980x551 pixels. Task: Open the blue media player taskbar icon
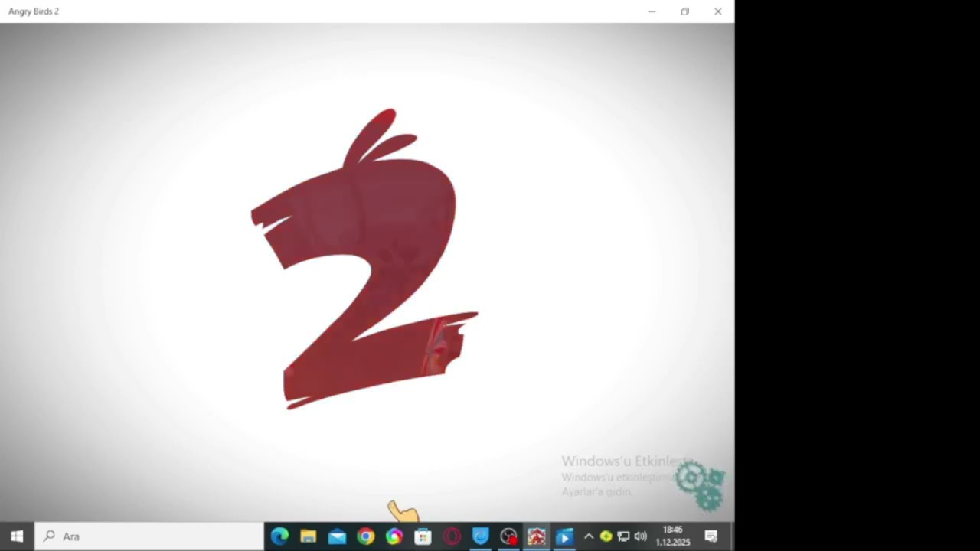(x=565, y=536)
